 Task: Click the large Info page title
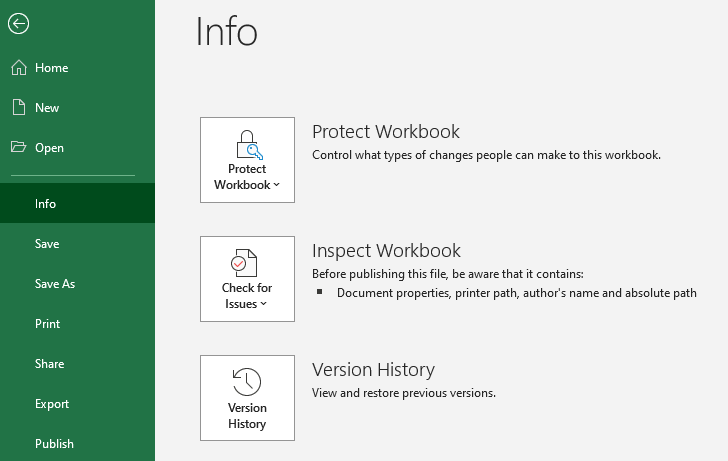click(227, 32)
